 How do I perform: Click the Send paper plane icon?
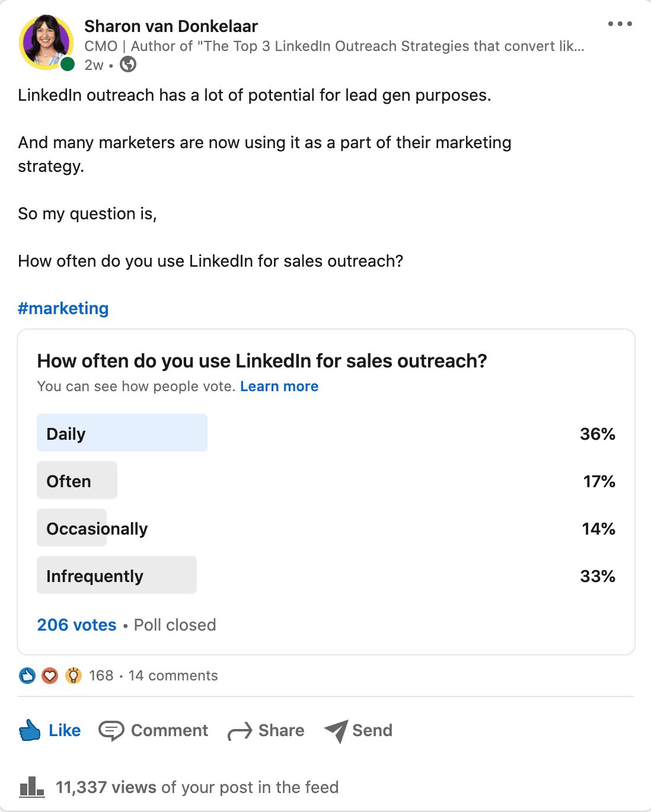point(336,731)
